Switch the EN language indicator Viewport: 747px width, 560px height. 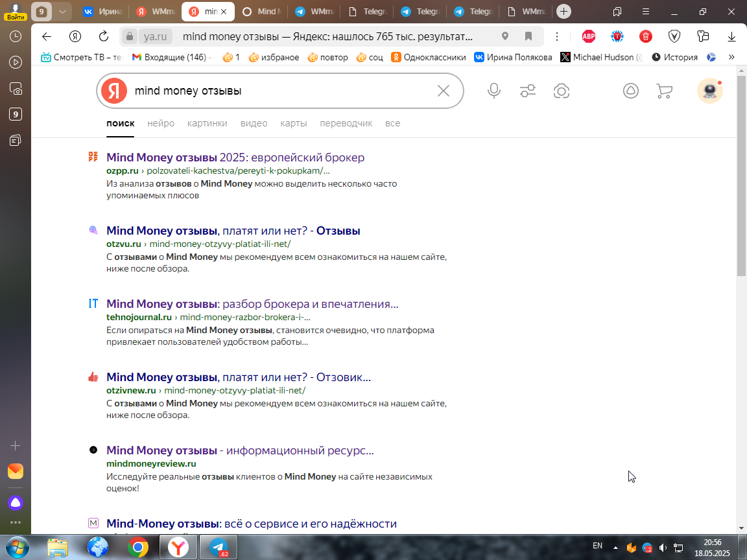pyautogui.click(x=597, y=546)
